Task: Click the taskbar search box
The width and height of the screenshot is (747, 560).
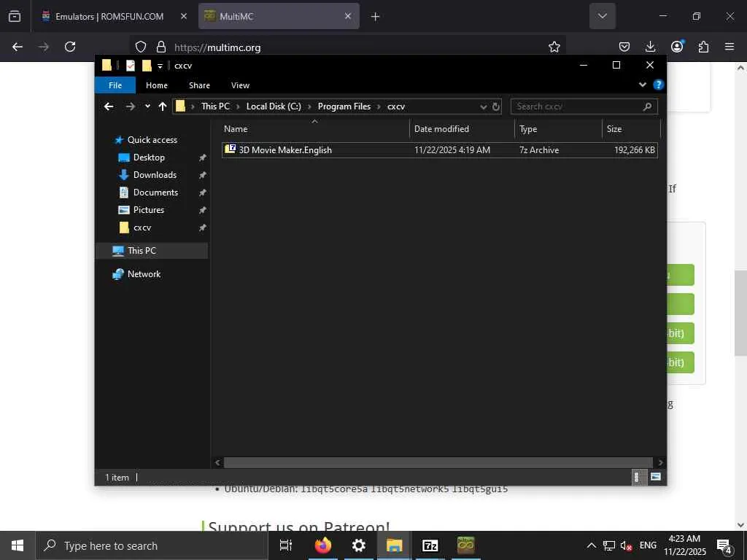Action: pyautogui.click(x=152, y=545)
